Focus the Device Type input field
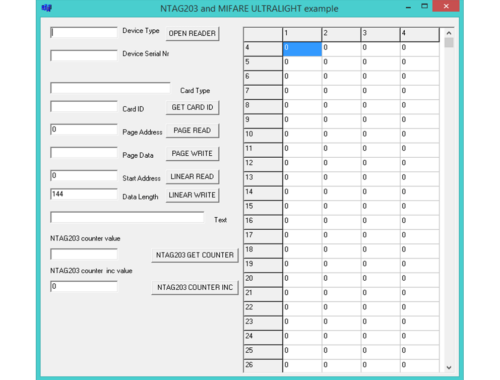500x380 pixels. click(84, 32)
